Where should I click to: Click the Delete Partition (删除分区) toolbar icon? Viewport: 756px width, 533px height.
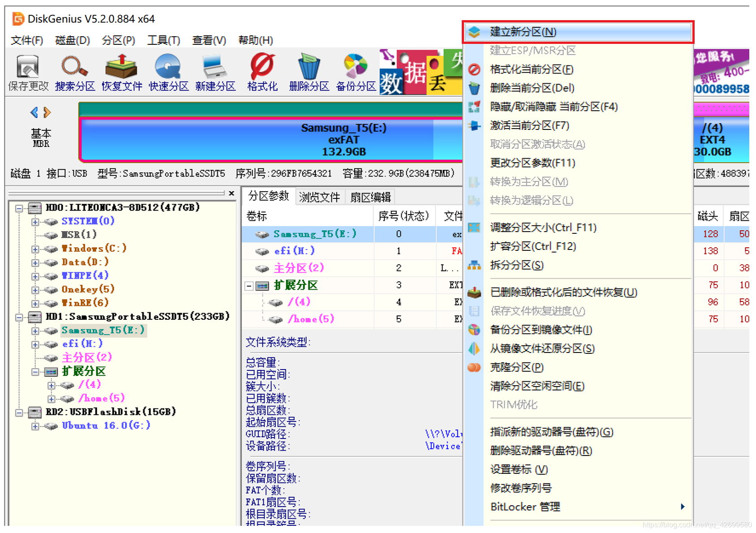[x=309, y=67]
